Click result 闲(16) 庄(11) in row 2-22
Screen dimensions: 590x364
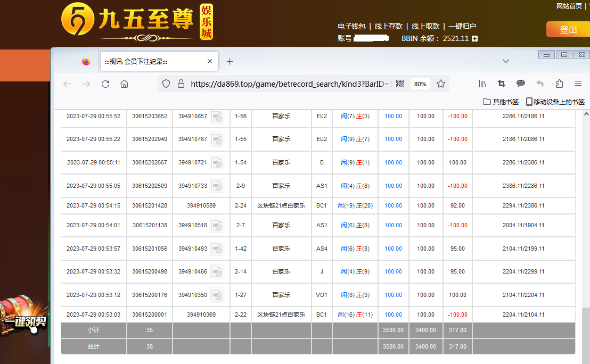pos(355,315)
